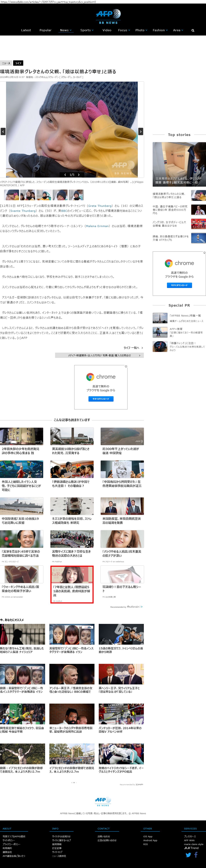Go to previous photo with left slideshow arrow
The height and width of the screenshot is (868, 206).
point(3,131)
